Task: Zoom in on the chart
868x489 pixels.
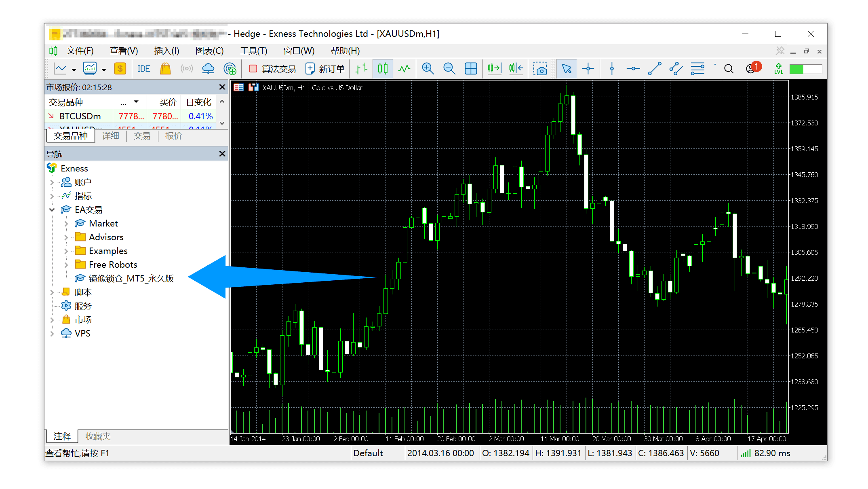Action: (428, 69)
